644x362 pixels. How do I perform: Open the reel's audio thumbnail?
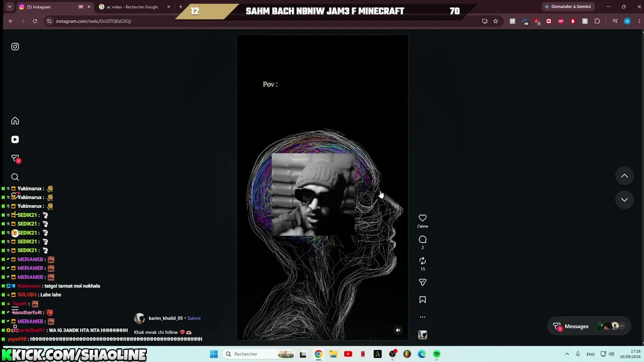(x=423, y=335)
